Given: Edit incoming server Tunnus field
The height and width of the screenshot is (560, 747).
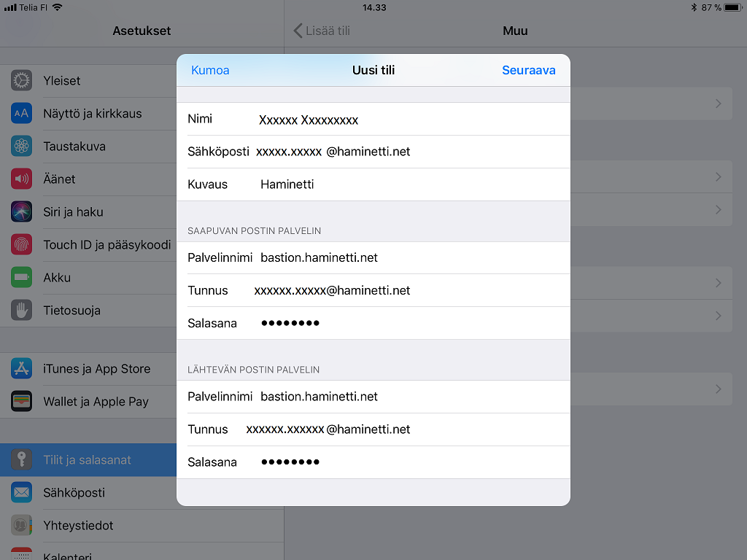Looking at the screenshot, I should [373, 290].
